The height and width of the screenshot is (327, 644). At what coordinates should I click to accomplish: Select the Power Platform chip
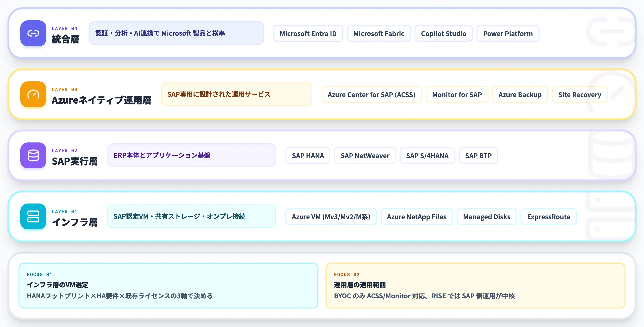(x=508, y=34)
